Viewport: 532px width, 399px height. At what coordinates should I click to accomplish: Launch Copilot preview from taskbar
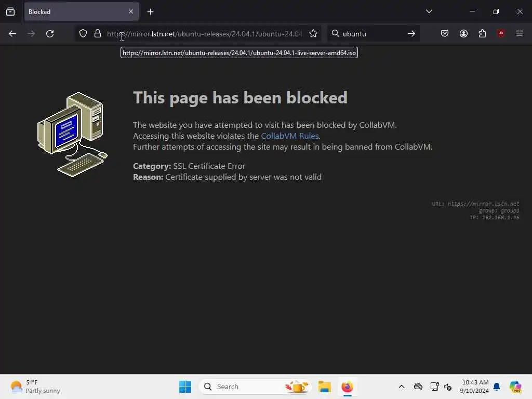(515, 387)
